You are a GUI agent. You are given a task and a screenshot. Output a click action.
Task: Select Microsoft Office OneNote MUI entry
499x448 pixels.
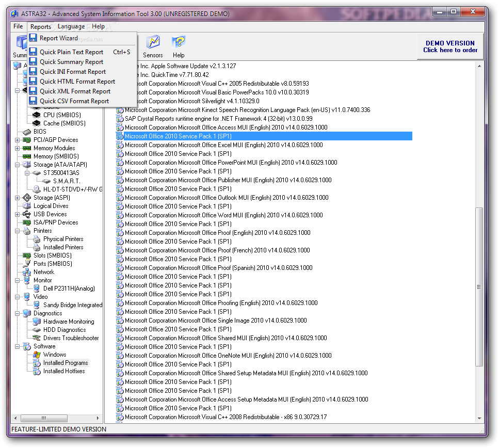point(228,356)
